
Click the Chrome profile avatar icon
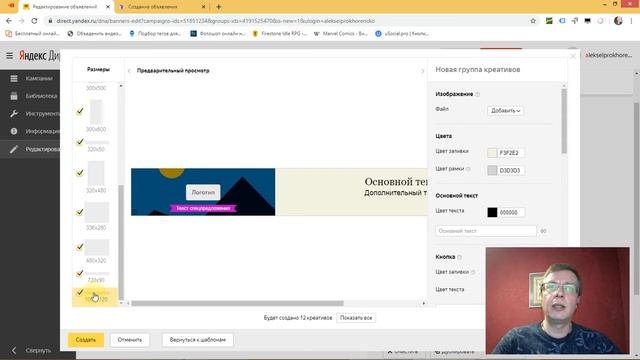pos(618,21)
